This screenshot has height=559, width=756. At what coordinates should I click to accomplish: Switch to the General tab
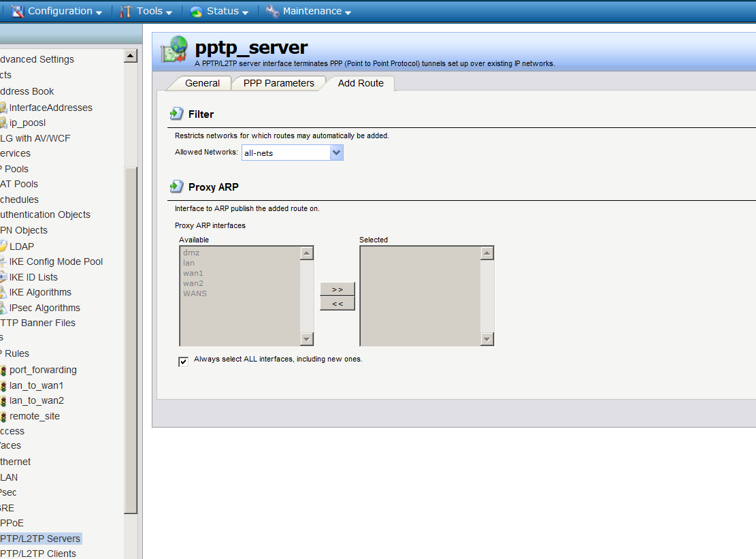tap(202, 84)
